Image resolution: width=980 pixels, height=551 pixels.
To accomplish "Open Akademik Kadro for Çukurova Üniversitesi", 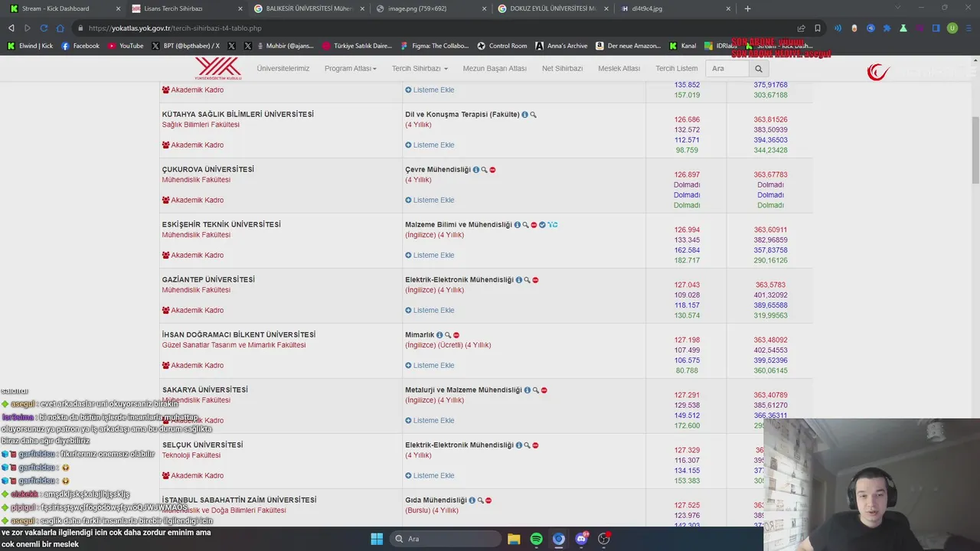I will point(193,201).
